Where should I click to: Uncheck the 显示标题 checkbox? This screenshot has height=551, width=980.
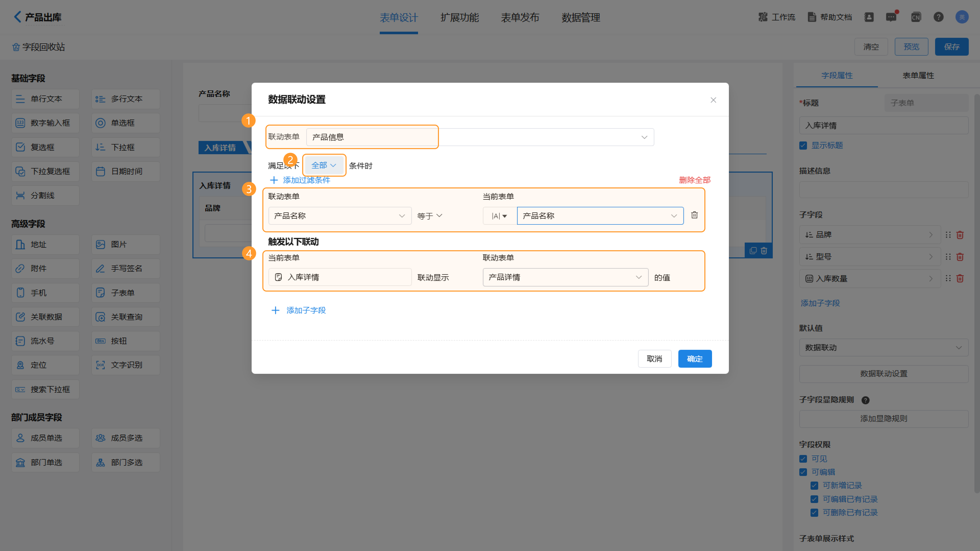(803, 145)
